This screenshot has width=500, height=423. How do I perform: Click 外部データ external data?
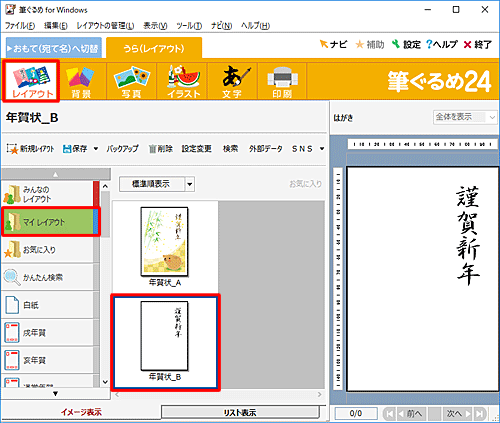pyautogui.click(x=265, y=149)
